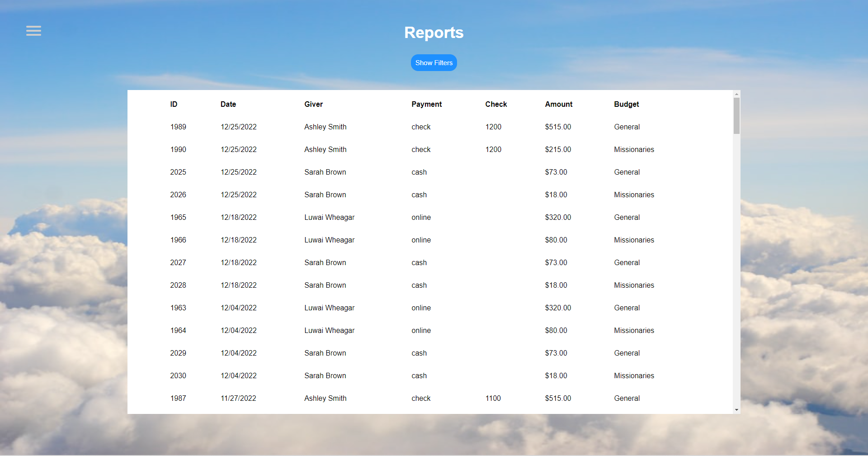868x456 pixels.
Task: Click date 12/04/2022 in row 1963
Action: click(x=238, y=308)
